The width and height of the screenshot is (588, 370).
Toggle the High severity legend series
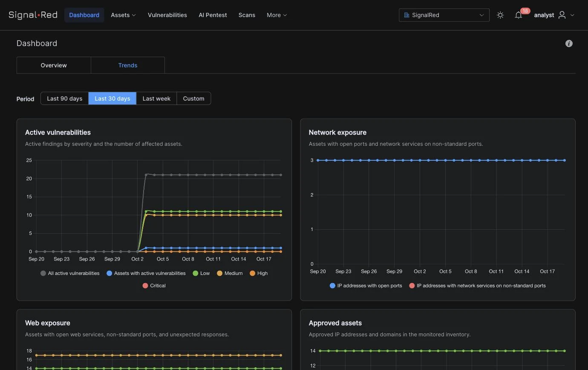click(259, 273)
